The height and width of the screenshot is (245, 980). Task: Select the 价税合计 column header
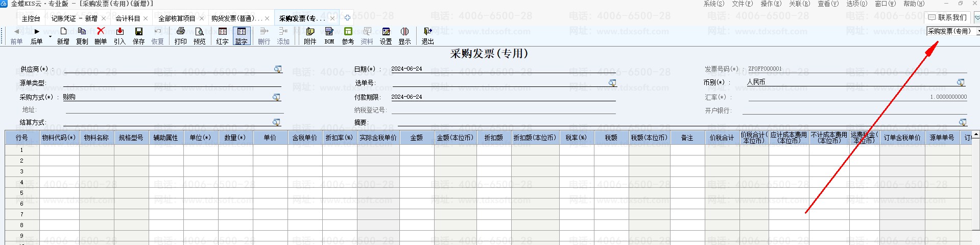(x=722, y=138)
